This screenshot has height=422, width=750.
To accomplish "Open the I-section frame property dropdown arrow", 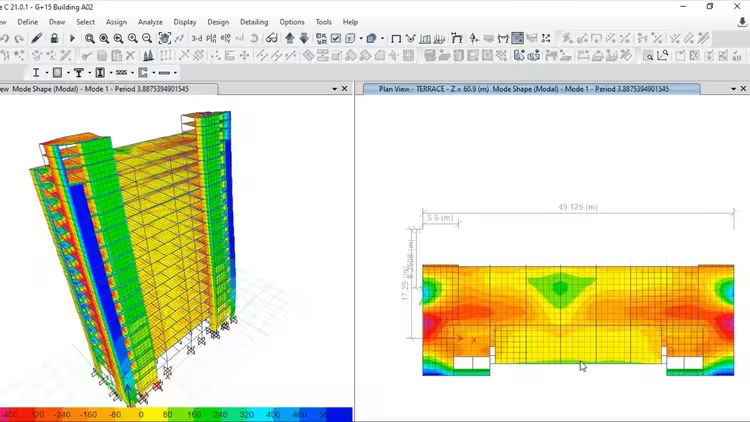I will [46, 72].
